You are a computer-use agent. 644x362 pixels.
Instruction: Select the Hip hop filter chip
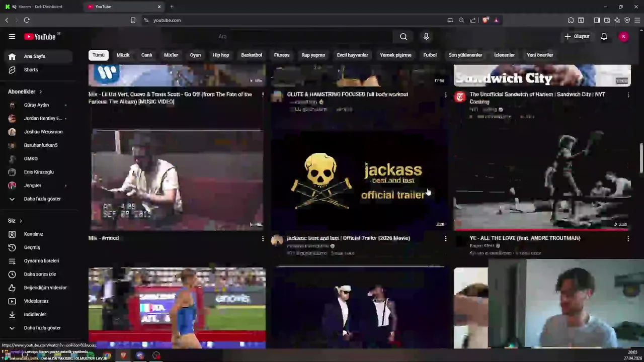(221, 55)
